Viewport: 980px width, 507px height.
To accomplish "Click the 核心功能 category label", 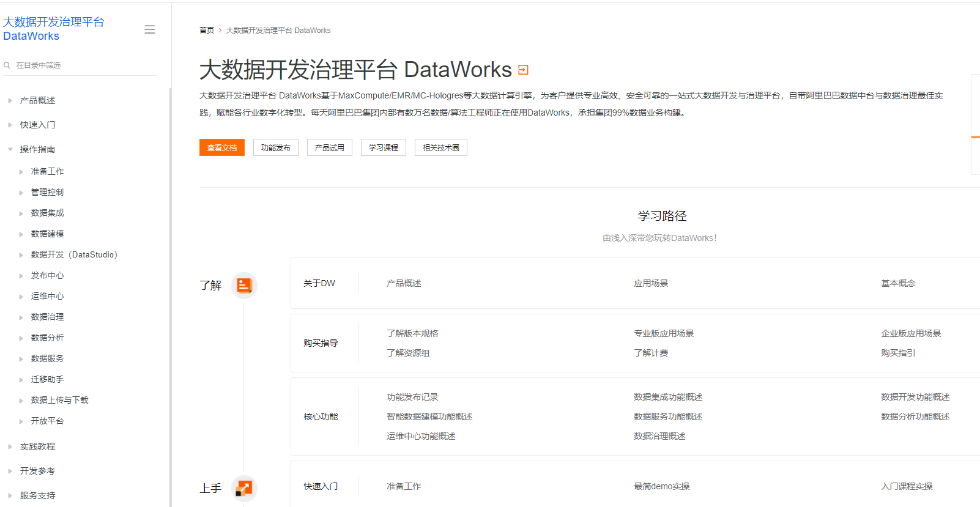I will click(321, 416).
